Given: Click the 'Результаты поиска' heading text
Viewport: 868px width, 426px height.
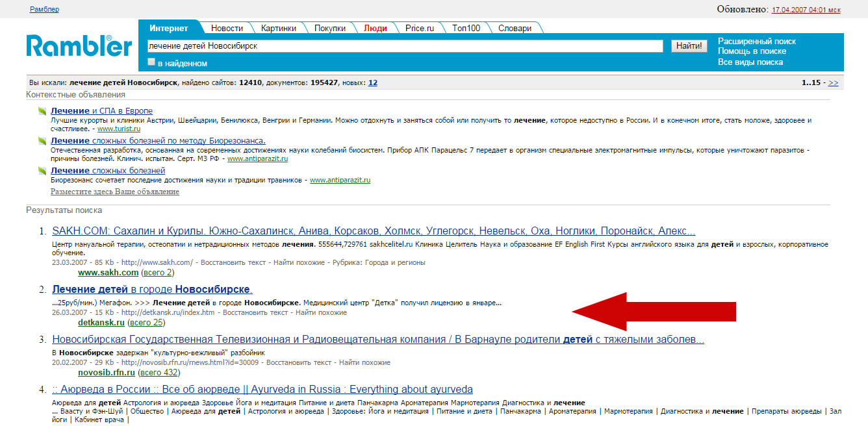Looking at the screenshot, I should tap(64, 210).
